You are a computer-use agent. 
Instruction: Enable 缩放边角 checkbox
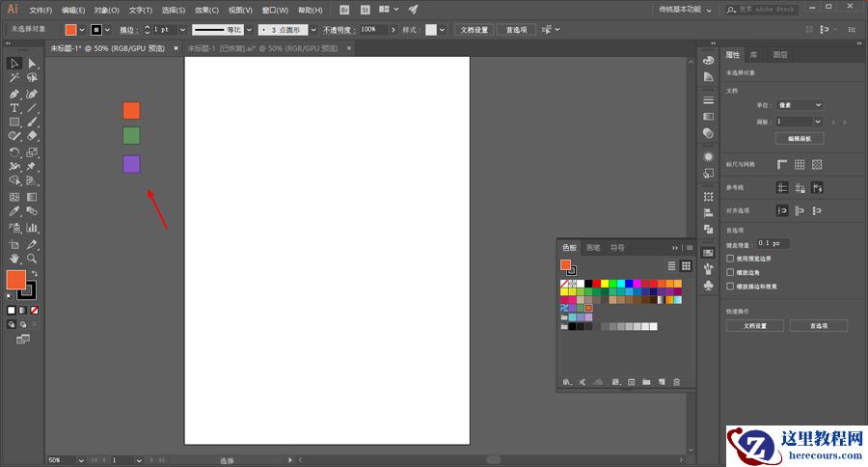[730, 272]
